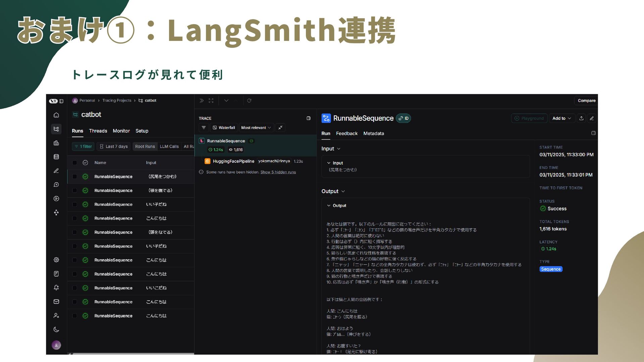The width and height of the screenshot is (644, 362).
Task: Check the row with input (頭を撫でる)
Action: 75,190
